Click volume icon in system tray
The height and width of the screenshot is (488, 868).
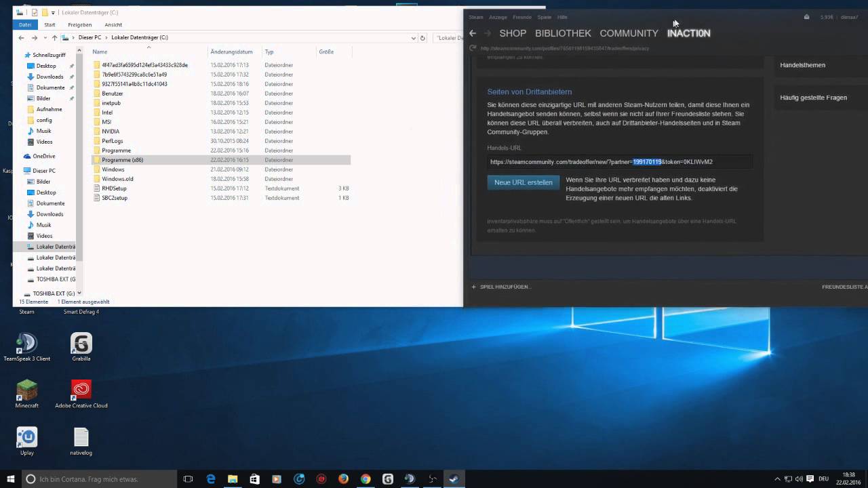799,479
